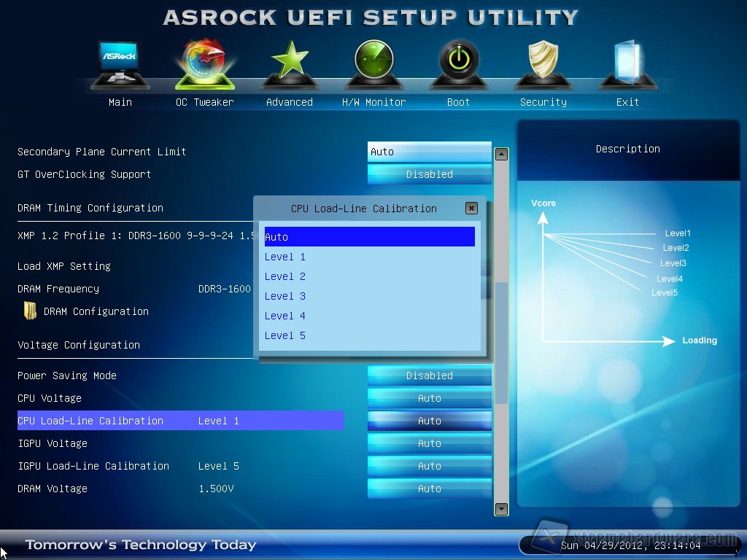
Task: Open the DRAM Configuration folder icon
Action: coord(31,311)
